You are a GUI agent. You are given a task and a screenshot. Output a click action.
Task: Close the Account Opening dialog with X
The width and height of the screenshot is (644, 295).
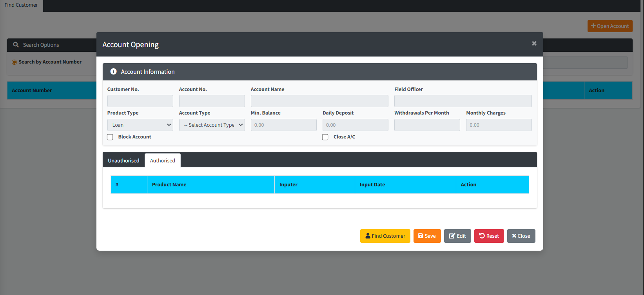point(534,44)
